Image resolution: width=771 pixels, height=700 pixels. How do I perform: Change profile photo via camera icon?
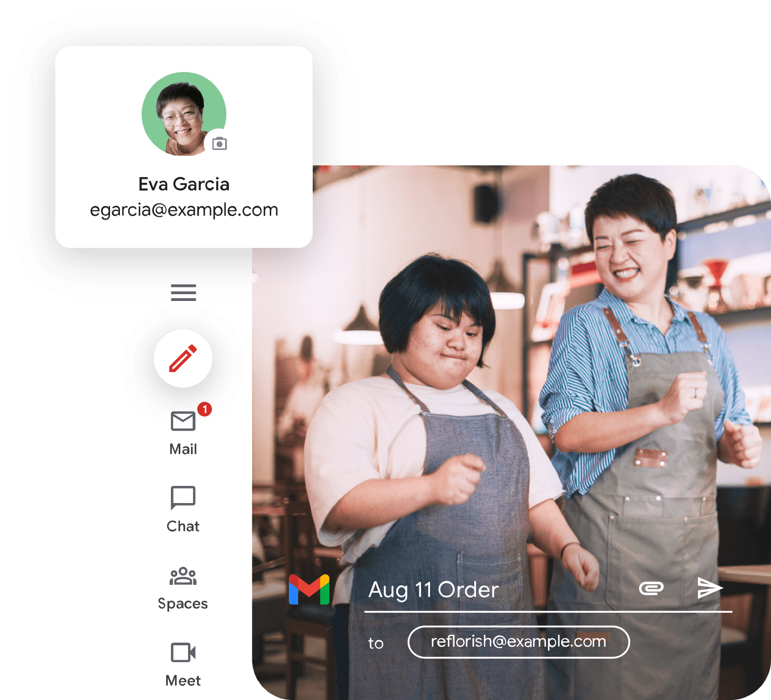click(219, 143)
